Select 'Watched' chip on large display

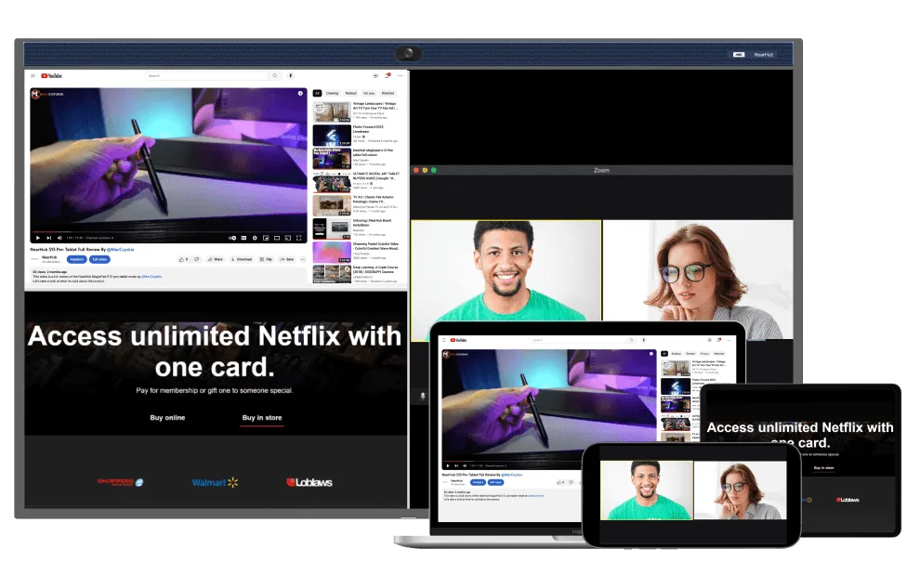tap(388, 93)
